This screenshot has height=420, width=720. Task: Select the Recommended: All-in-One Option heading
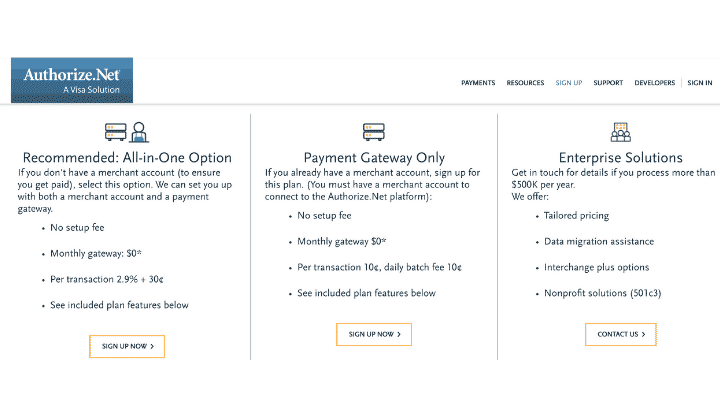(127, 158)
